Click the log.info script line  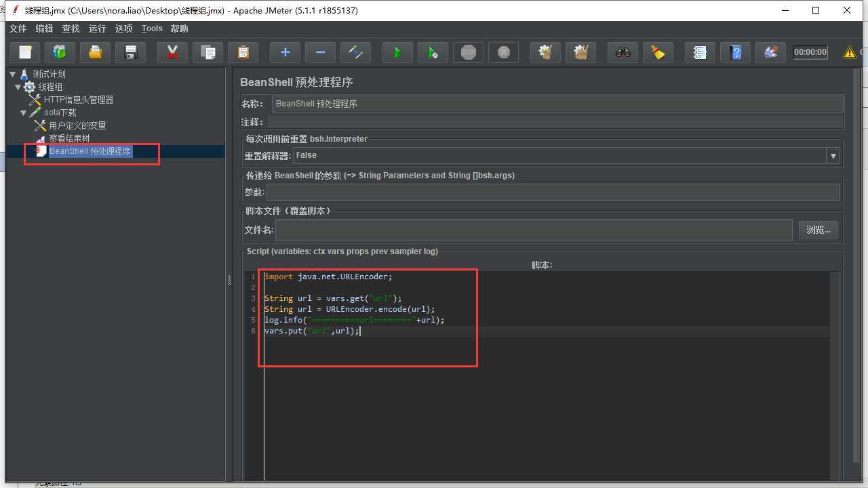coord(354,320)
